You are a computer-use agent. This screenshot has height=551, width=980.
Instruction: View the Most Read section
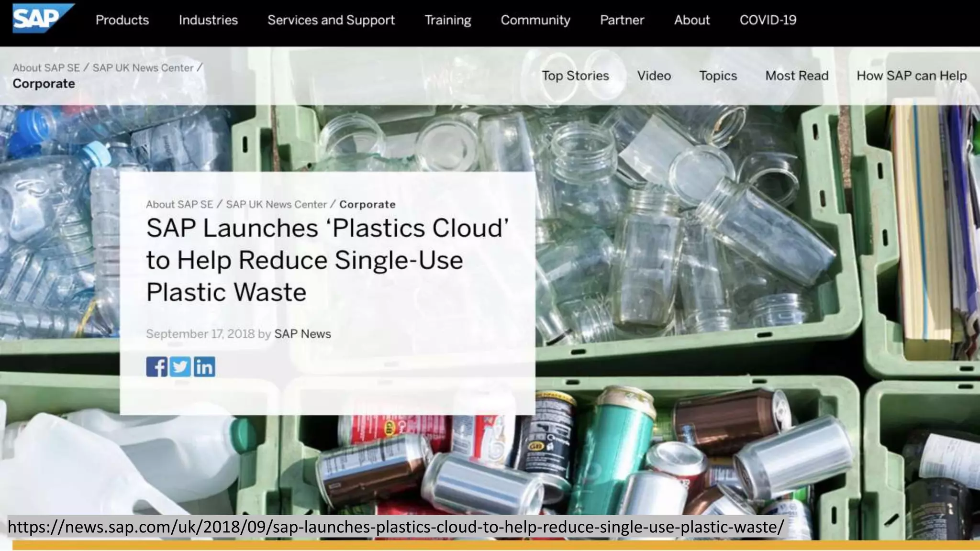pyautogui.click(x=797, y=76)
